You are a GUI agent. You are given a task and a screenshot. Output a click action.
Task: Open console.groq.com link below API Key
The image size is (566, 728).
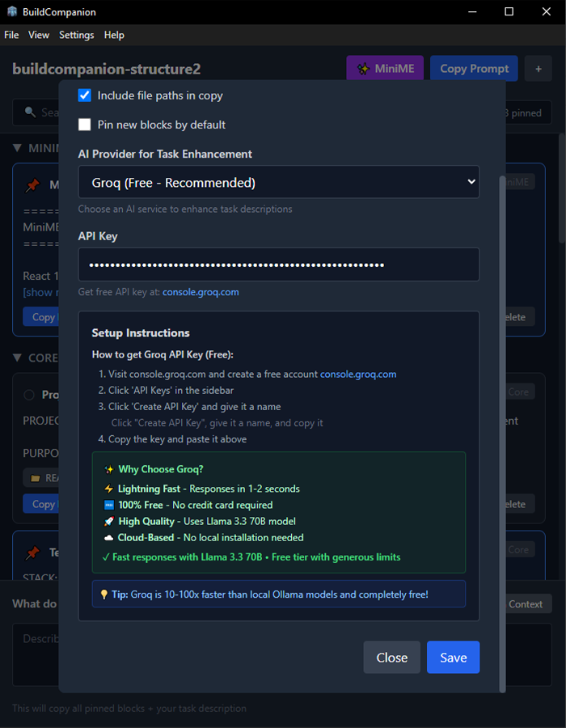201,292
